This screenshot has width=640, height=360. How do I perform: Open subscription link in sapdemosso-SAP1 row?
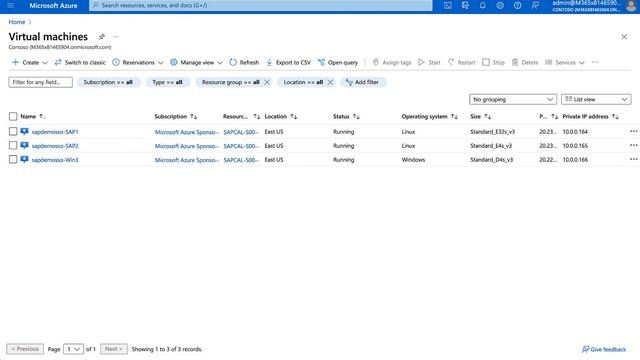(187, 132)
